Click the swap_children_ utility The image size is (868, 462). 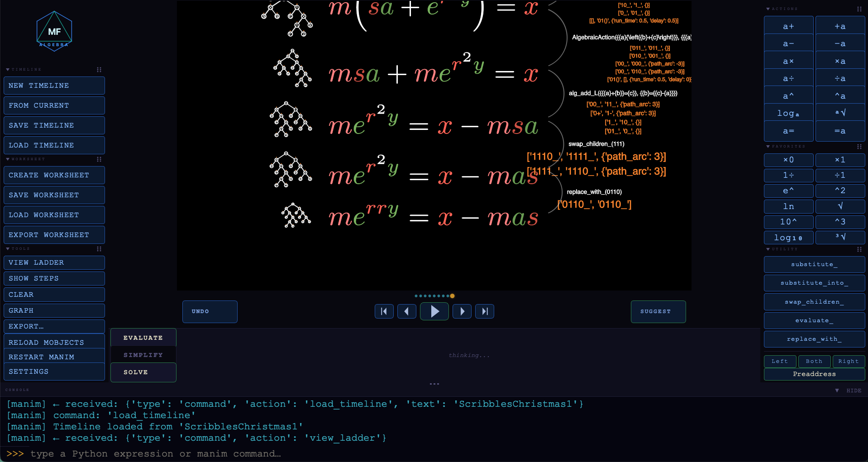(814, 302)
